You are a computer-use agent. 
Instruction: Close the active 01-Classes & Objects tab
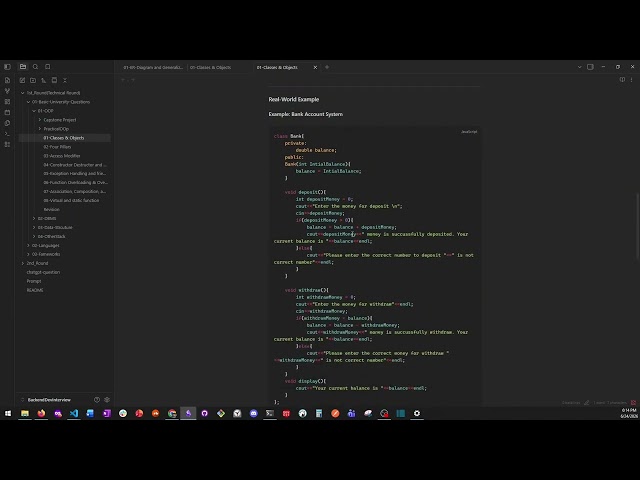[315, 67]
